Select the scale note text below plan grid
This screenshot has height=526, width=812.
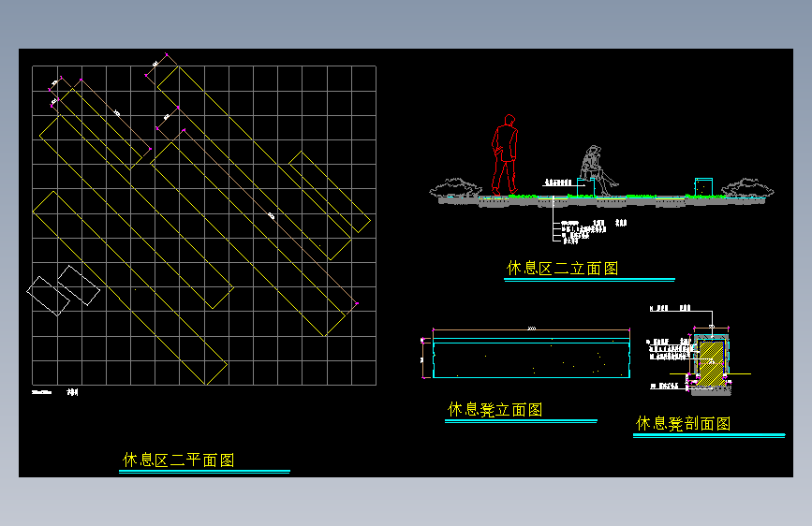pos(55,392)
